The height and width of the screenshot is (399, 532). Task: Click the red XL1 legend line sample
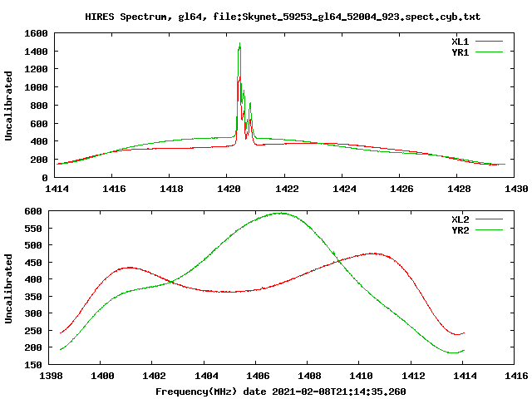489,42
